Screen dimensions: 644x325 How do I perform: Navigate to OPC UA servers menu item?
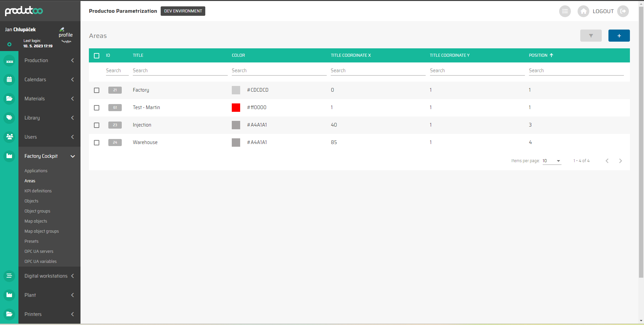[39, 251]
